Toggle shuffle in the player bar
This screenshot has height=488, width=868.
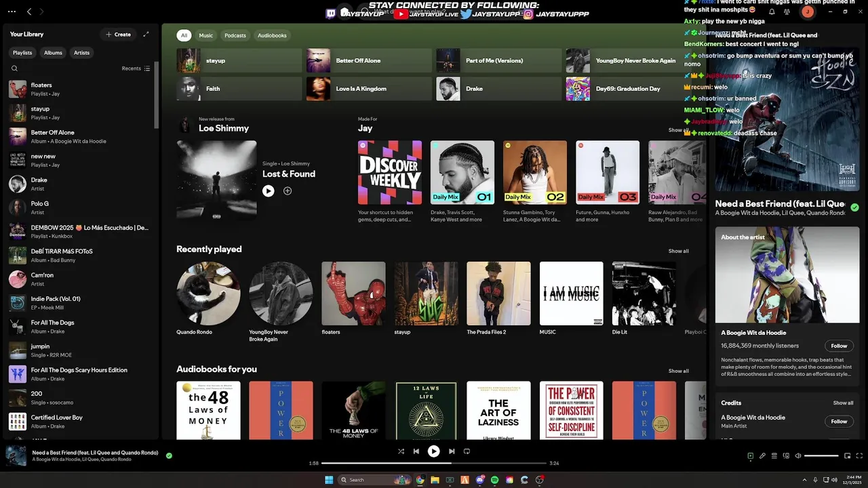tap(401, 451)
